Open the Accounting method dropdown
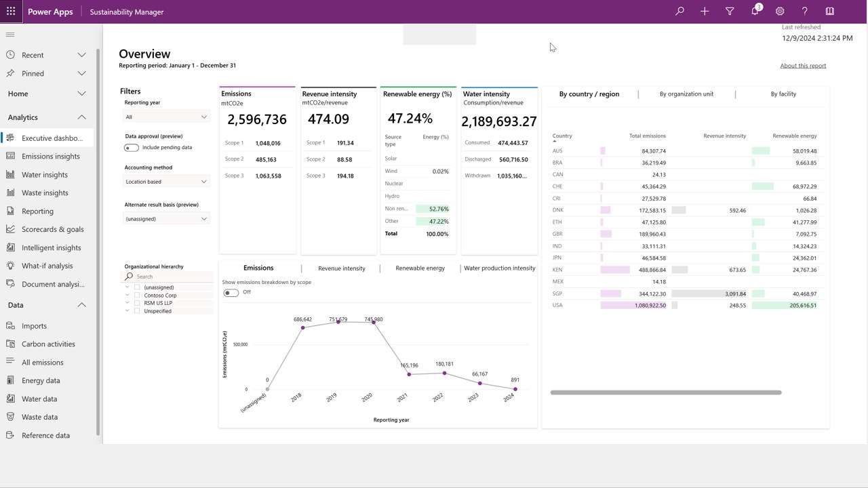This screenshot has width=868, height=488. click(x=166, y=182)
